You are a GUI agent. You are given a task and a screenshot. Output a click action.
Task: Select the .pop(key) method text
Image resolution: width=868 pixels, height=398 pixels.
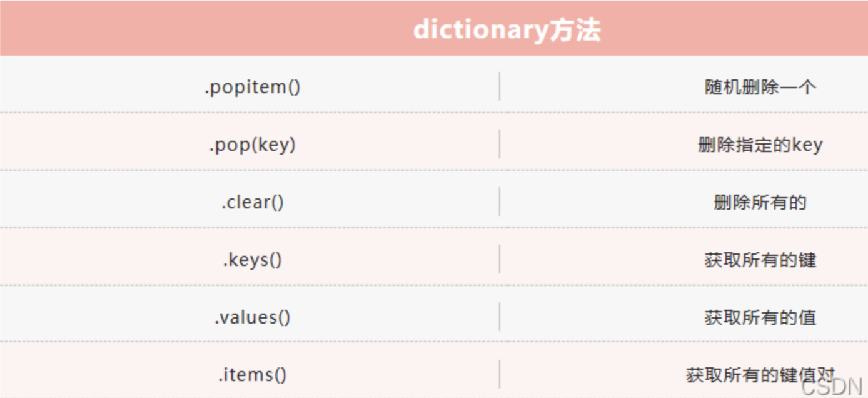tap(252, 145)
